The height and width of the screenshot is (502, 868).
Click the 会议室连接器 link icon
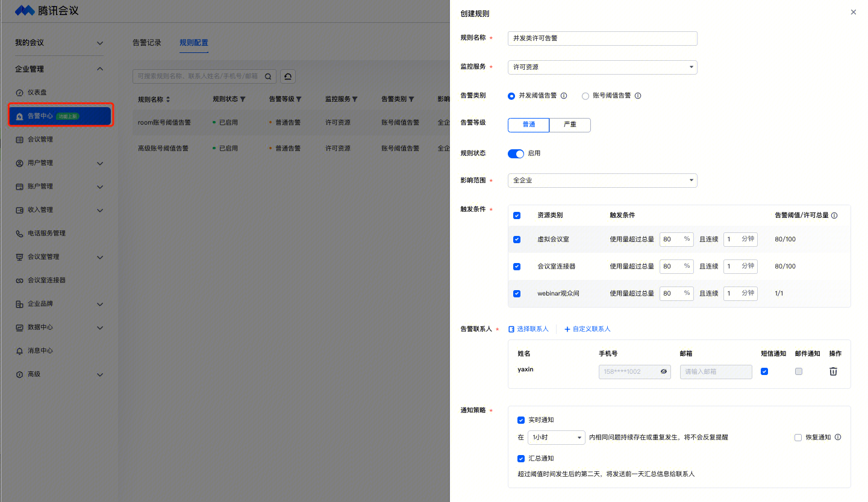tap(20, 280)
